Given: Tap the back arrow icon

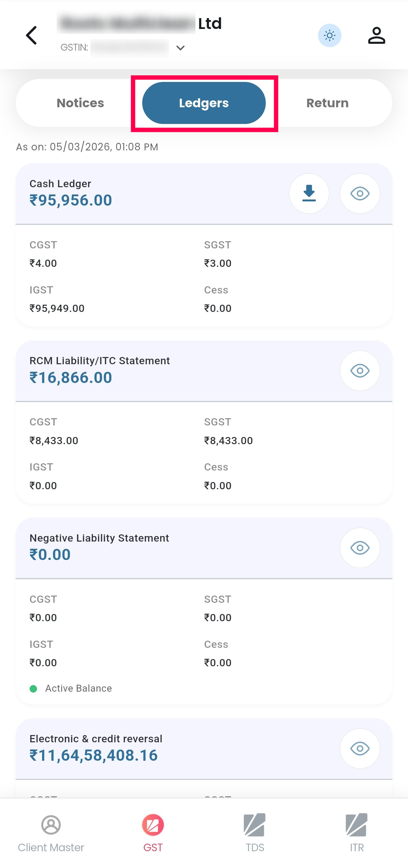Looking at the screenshot, I should click(x=32, y=36).
